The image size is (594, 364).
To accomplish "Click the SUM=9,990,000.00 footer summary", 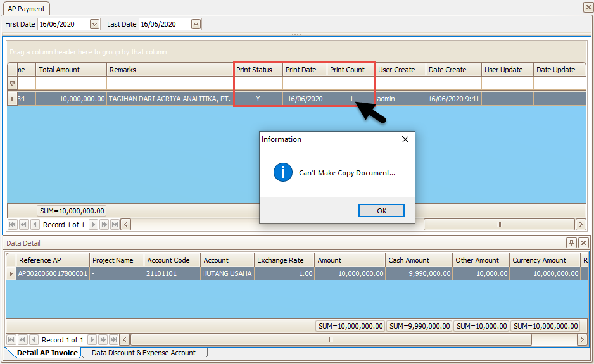I will click(x=419, y=326).
